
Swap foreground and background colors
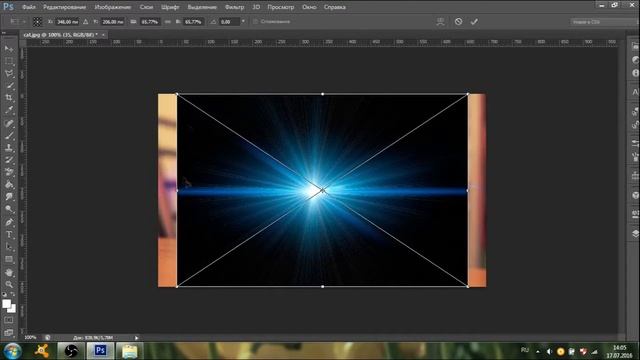[13, 294]
